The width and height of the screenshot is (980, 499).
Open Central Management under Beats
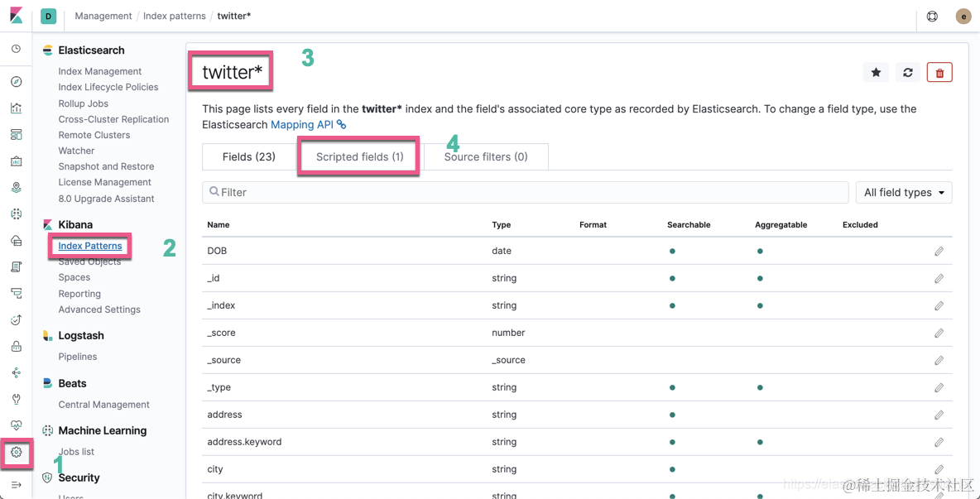pos(103,405)
